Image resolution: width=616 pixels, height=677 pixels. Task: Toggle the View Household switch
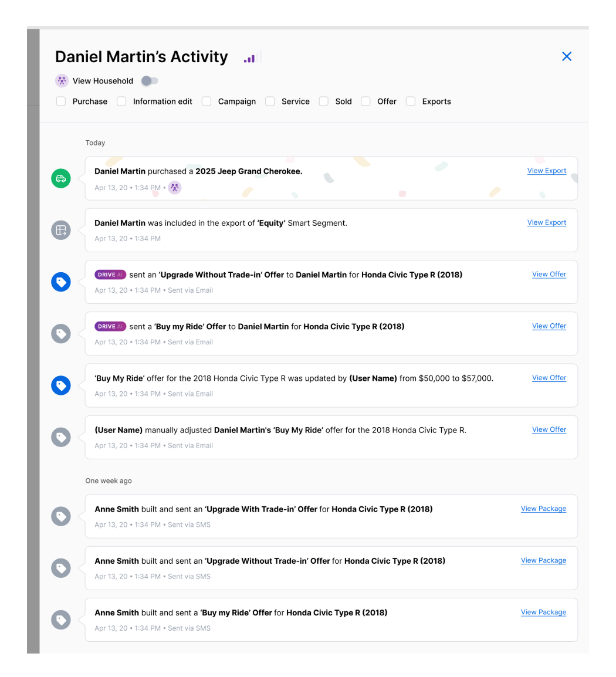click(150, 81)
